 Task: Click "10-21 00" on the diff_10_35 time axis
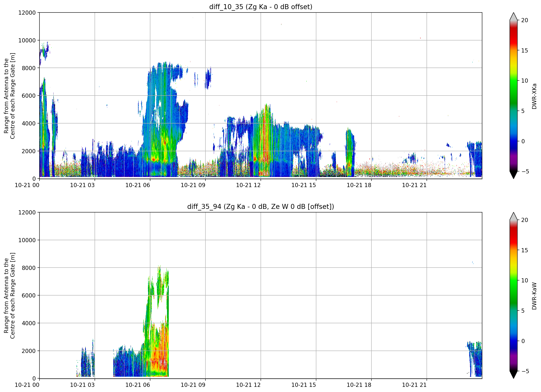[27, 185]
